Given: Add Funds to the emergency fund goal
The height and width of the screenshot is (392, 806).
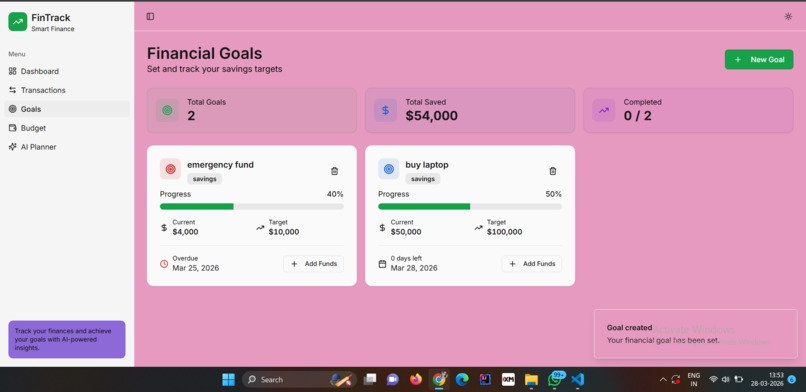Looking at the screenshot, I should pyautogui.click(x=314, y=264).
